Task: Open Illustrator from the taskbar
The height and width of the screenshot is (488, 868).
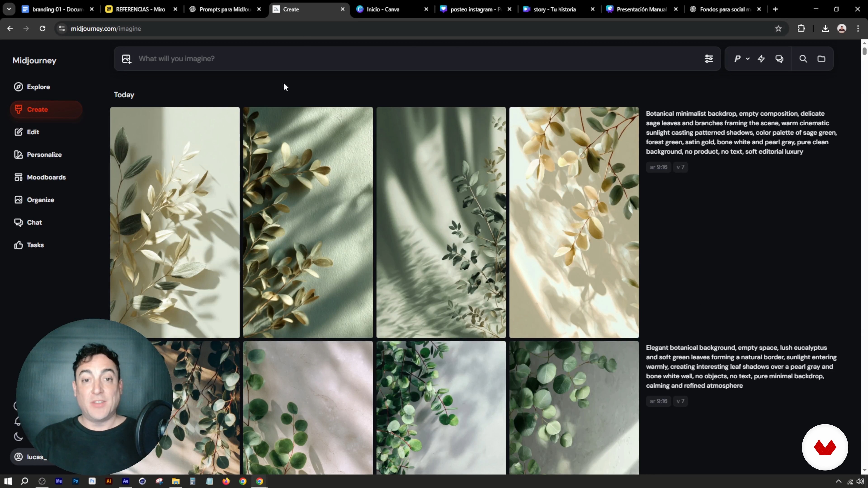Action: [x=109, y=481]
